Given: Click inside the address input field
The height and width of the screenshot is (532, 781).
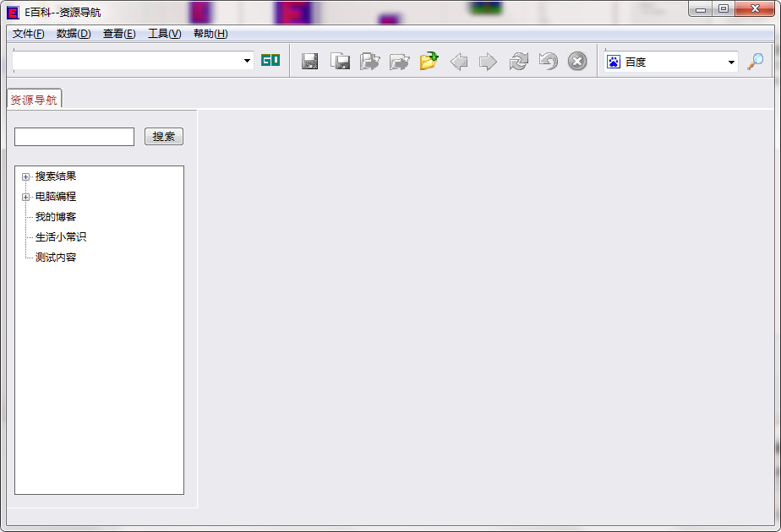Looking at the screenshot, I should click(128, 61).
